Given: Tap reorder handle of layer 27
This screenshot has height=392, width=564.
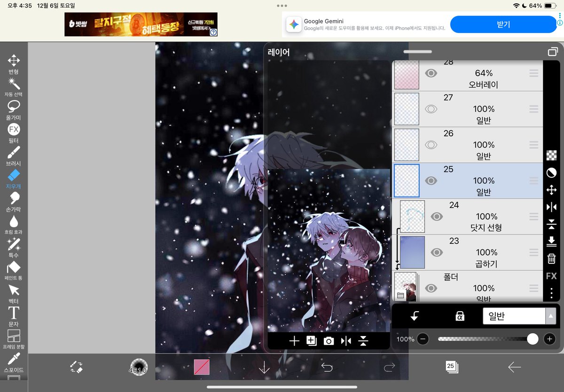Looking at the screenshot, I should pyautogui.click(x=534, y=109).
